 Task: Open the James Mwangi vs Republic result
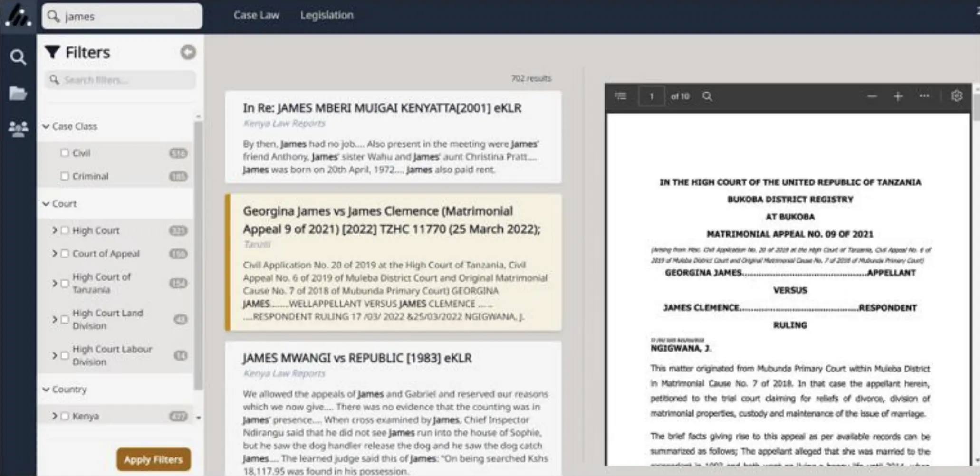pos(357,358)
